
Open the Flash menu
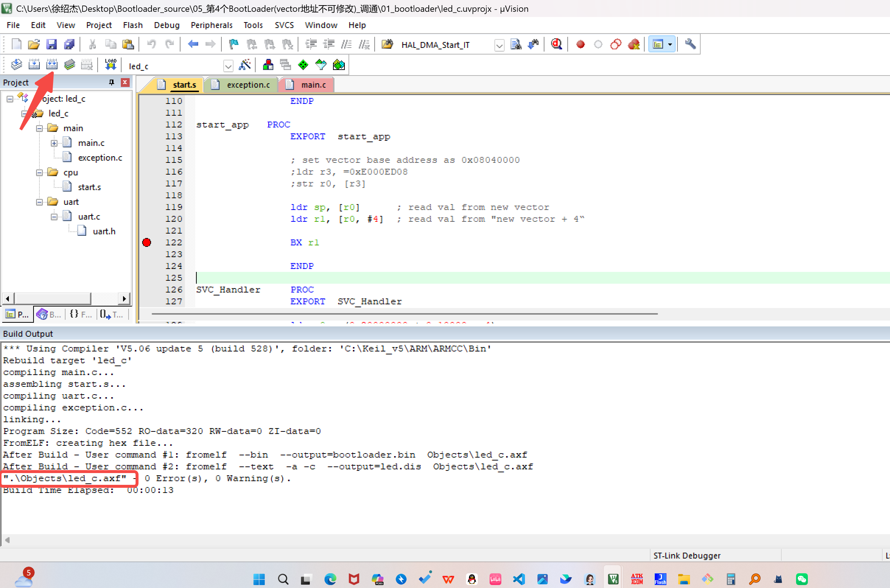(133, 25)
